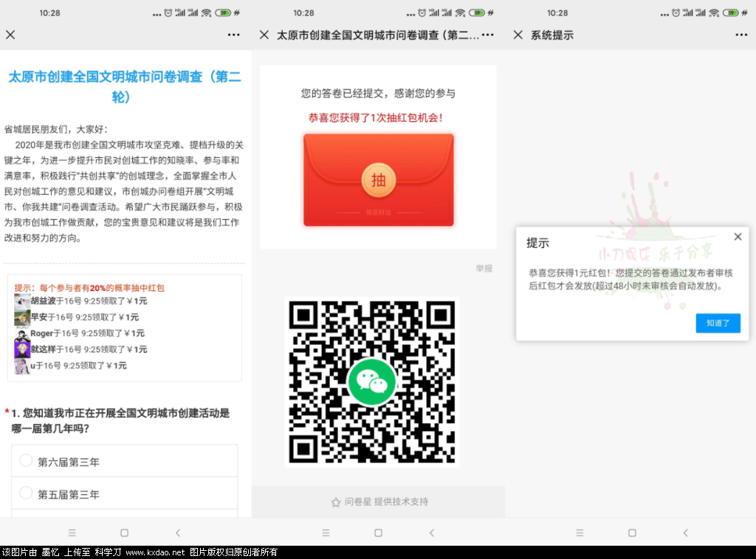The image size is (756, 559).
Task: Tap the home button on middle screen
Action: click(x=379, y=532)
